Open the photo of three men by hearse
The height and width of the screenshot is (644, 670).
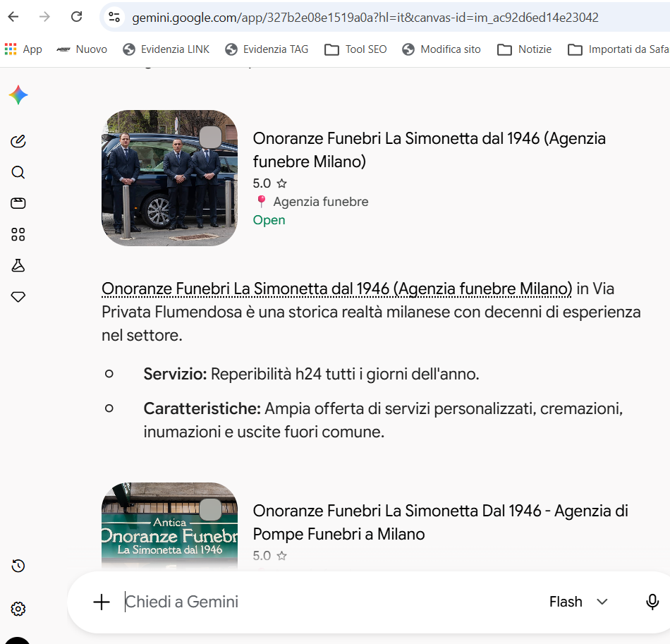[170, 178]
